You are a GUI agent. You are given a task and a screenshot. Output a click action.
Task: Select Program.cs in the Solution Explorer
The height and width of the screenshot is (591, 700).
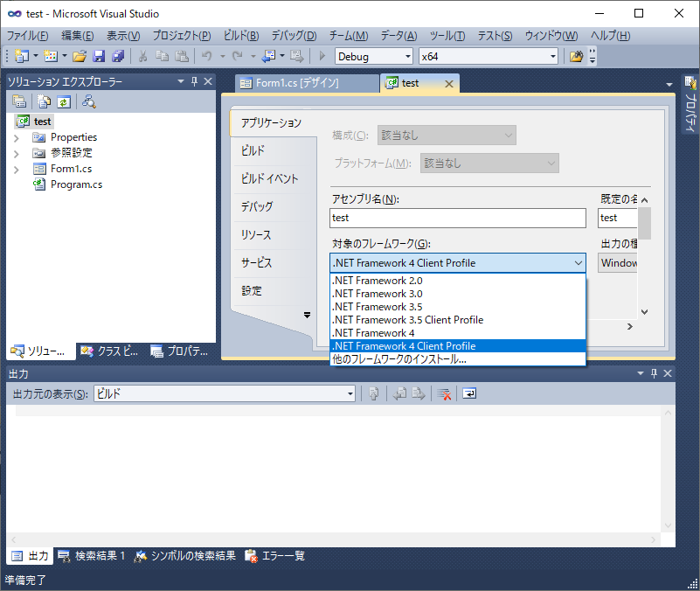point(76,184)
